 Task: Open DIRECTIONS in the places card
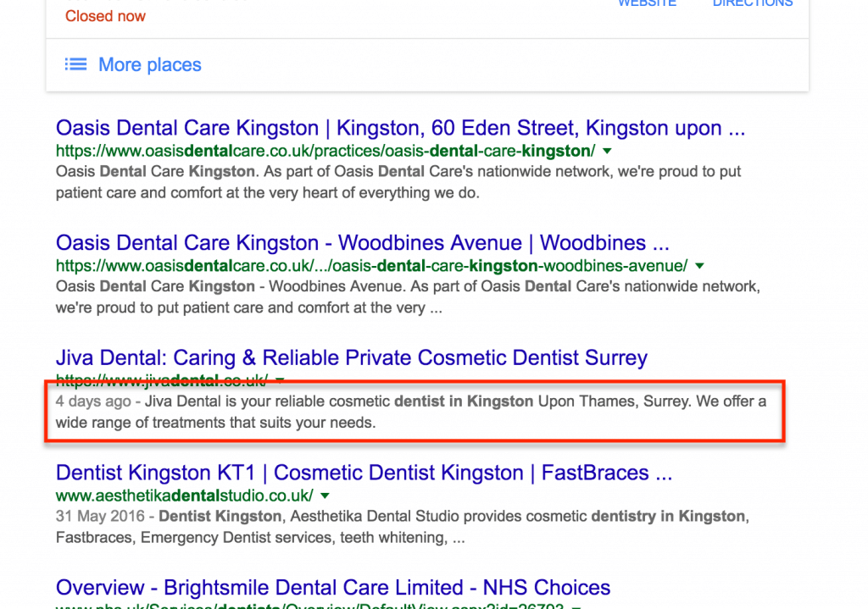tap(753, 3)
